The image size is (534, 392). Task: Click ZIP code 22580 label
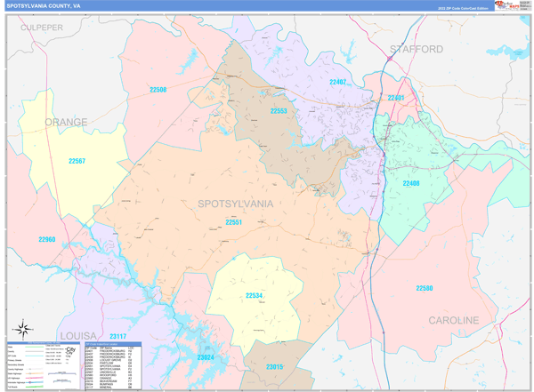pos(425,288)
